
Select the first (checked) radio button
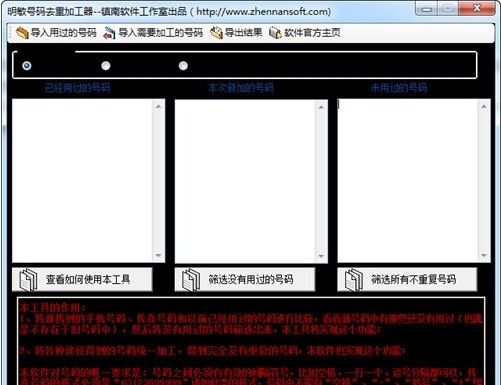click(x=27, y=66)
